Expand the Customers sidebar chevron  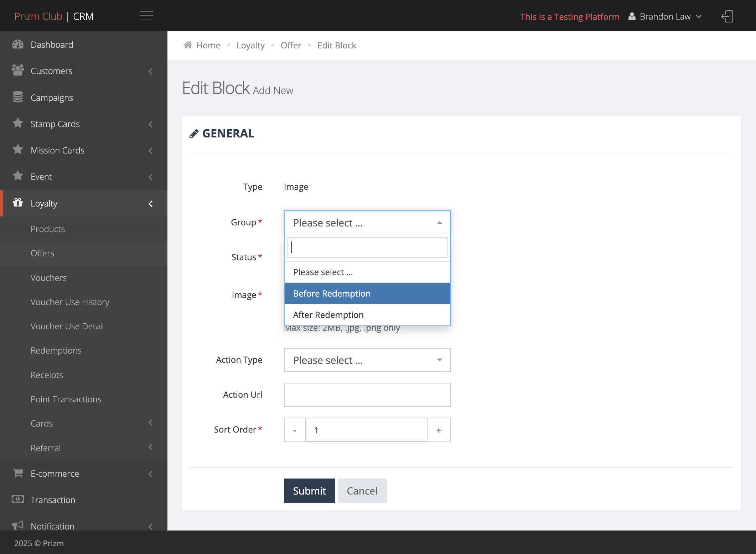151,71
